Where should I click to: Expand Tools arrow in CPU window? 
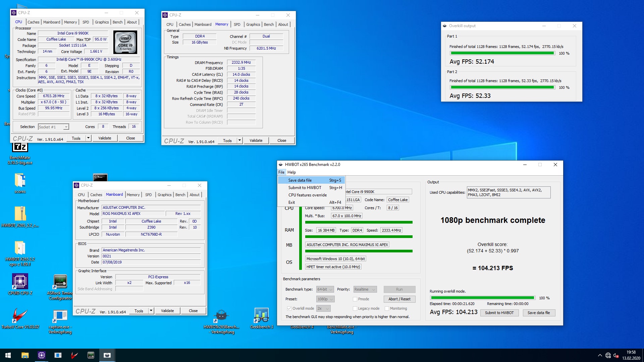[x=88, y=138]
